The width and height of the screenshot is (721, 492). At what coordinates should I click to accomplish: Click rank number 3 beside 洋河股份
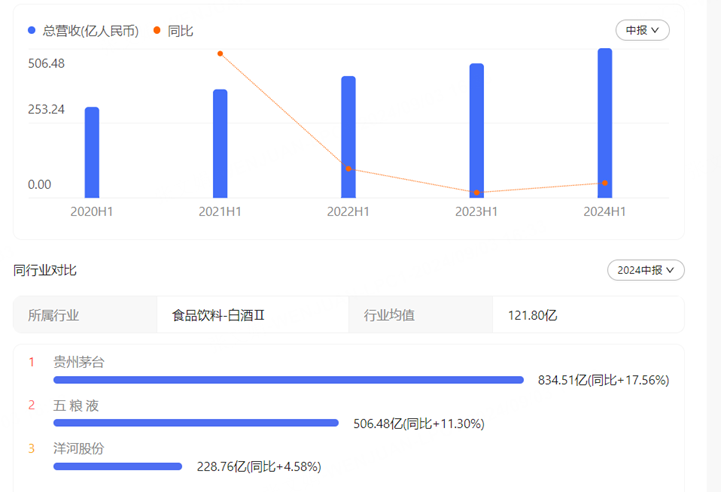coord(32,448)
